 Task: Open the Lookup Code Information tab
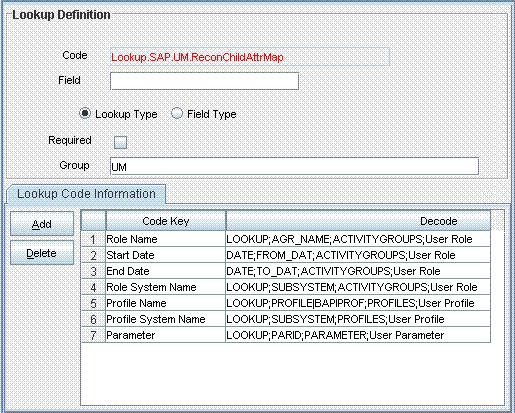[86, 194]
